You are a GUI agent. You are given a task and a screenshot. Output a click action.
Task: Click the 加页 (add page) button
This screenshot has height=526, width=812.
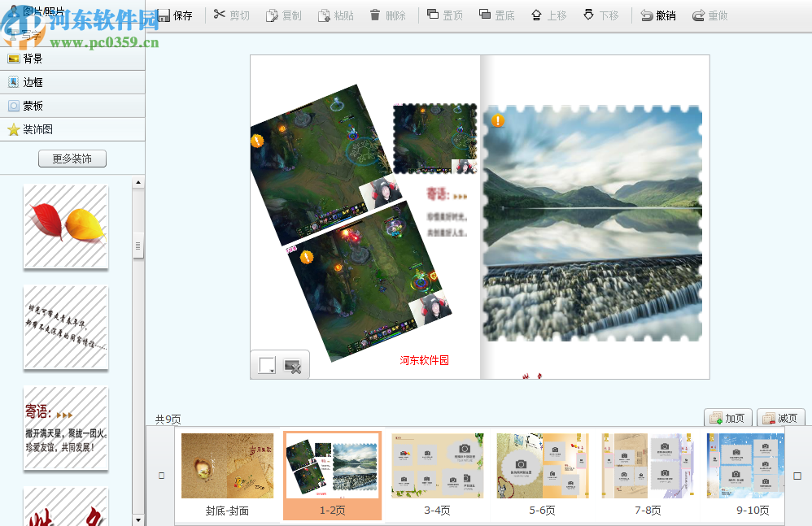727,418
